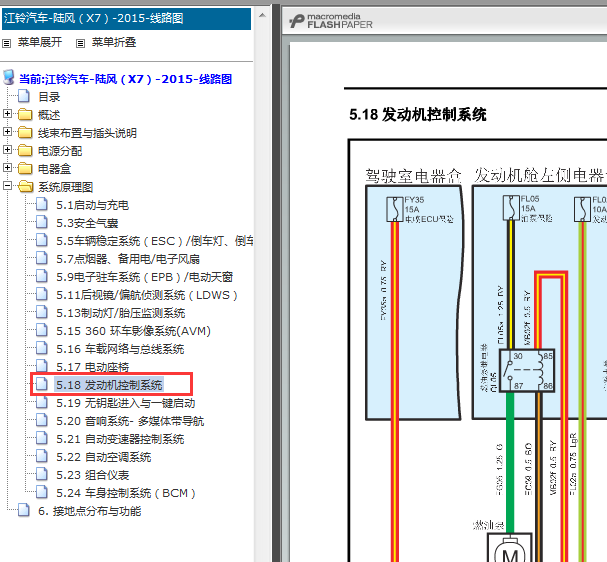Open 5.16 车载网络与总线系统 diagram
The width and height of the screenshot is (607, 562).
pyautogui.click(x=120, y=349)
